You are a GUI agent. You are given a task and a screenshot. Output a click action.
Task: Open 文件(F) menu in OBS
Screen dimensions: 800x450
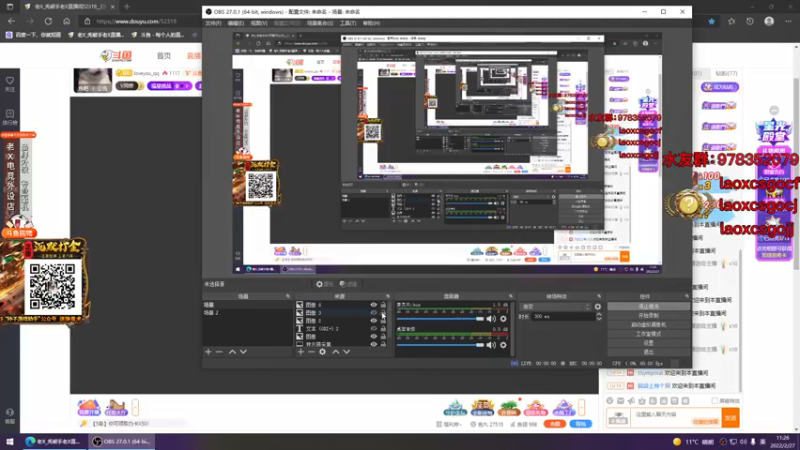click(x=213, y=23)
